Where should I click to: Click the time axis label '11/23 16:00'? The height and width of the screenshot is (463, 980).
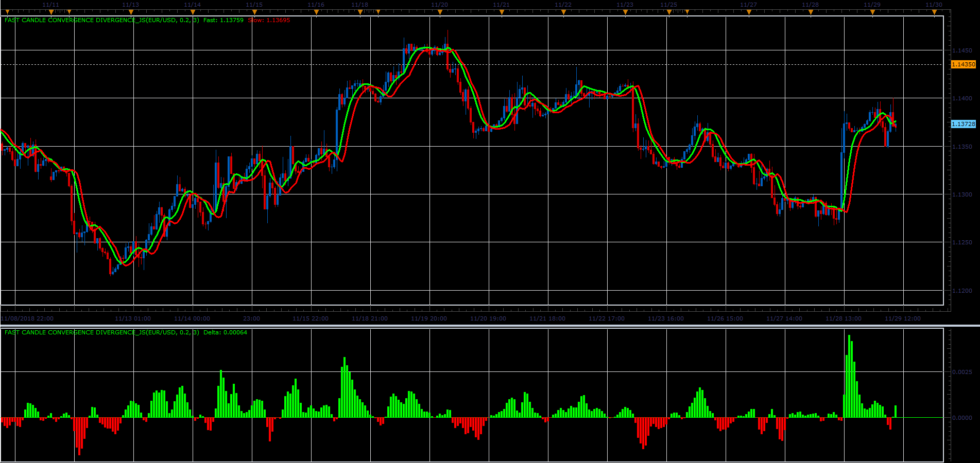click(666, 318)
